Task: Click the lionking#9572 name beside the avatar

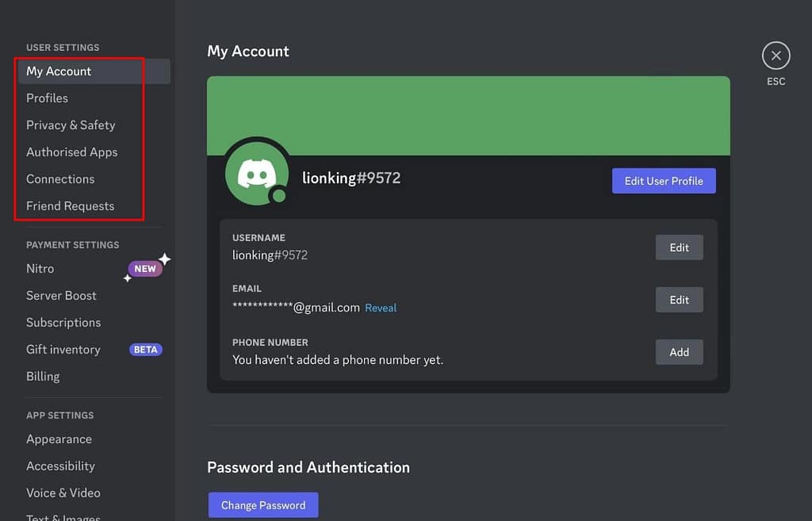Action: [351, 178]
